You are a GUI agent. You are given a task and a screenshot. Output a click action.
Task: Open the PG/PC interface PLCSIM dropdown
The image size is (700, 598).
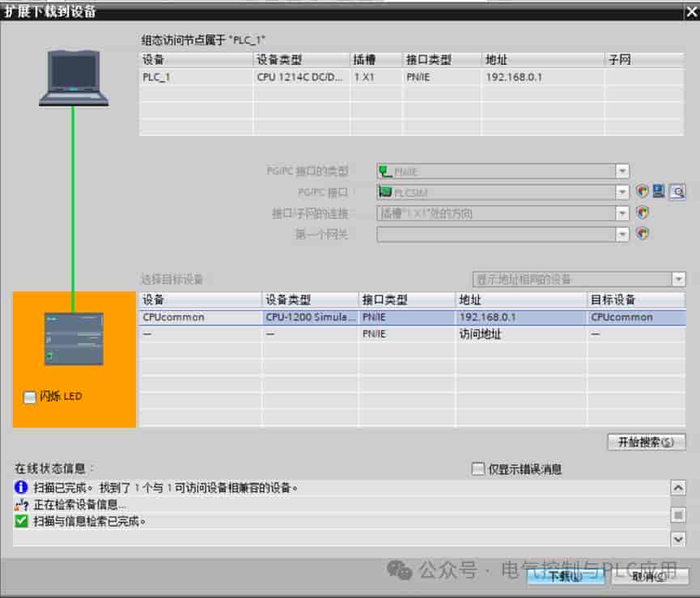click(622, 193)
